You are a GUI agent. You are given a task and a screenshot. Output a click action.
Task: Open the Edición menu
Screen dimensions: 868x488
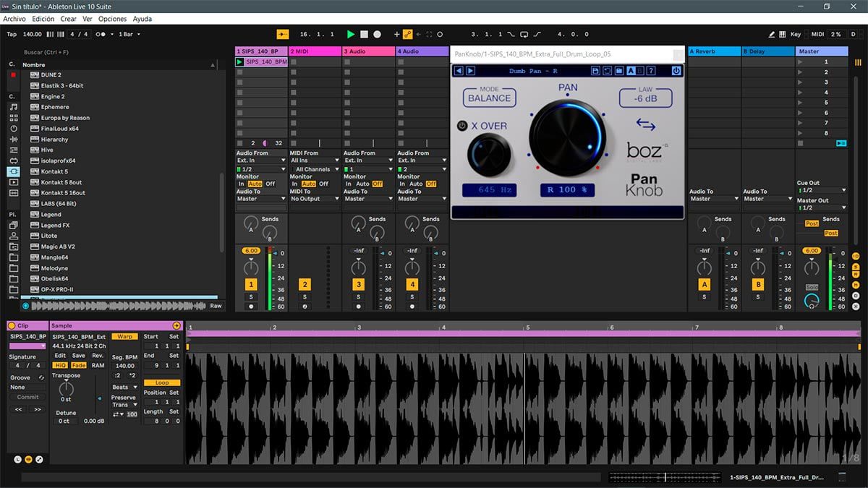click(x=43, y=19)
